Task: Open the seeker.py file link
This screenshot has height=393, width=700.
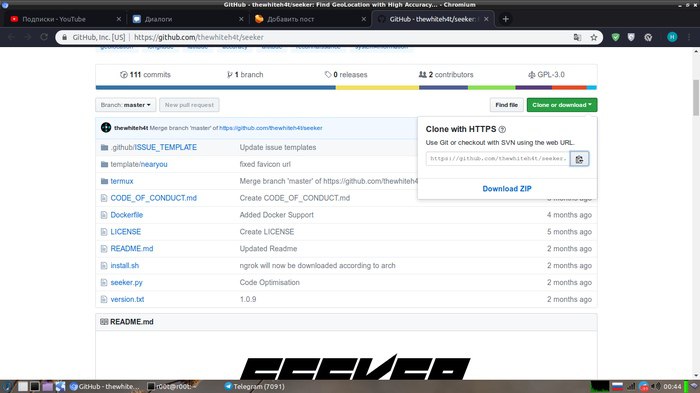Action: tap(126, 283)
